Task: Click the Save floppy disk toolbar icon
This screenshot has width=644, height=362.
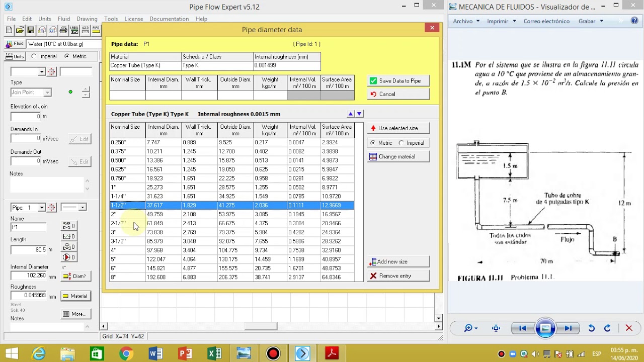Action: pyautogui.click(x=31, y=30)
